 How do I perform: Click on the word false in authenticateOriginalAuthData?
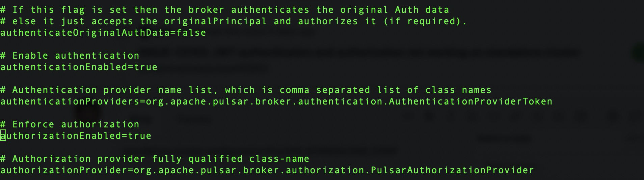(x=191, y=33)
